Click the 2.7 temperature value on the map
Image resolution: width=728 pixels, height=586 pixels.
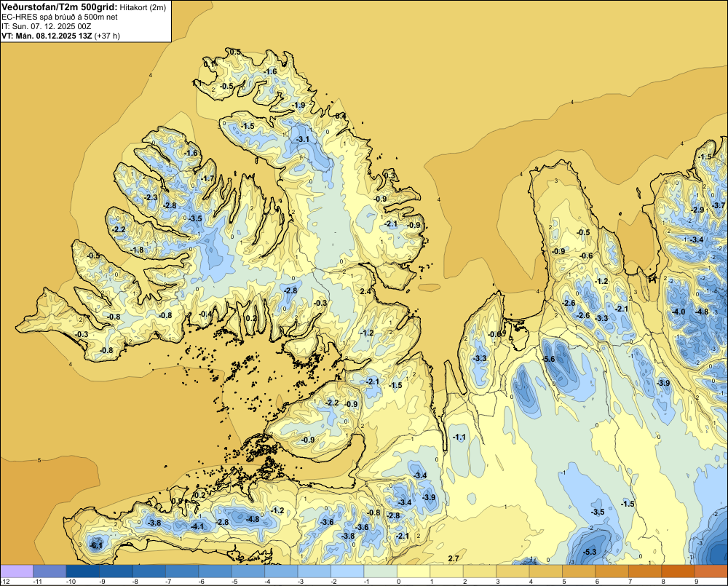pos(454,558)
